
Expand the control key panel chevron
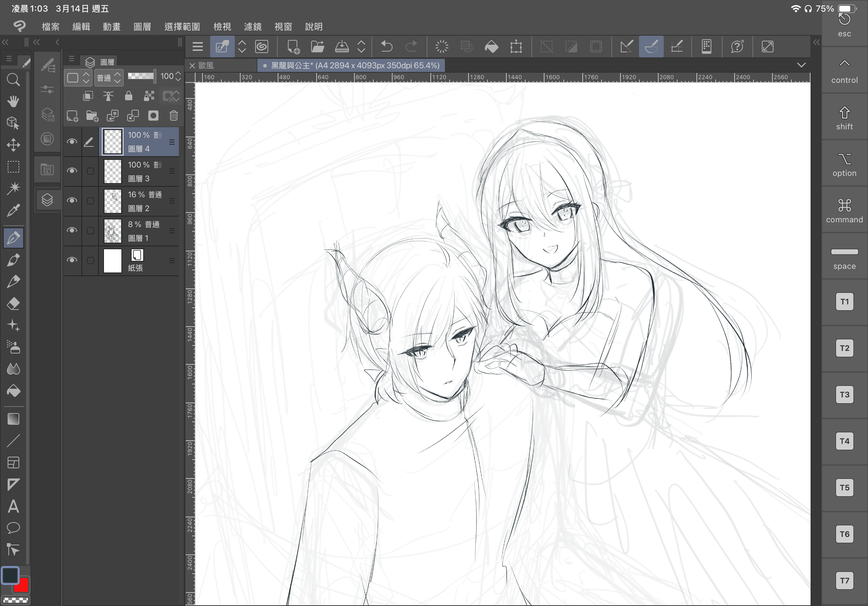(844, 70)
